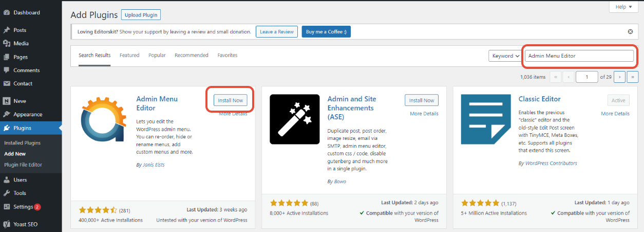Click the Tools wrench icon
The height and width of the screenshot is (232, 644).
coord(7,193)
